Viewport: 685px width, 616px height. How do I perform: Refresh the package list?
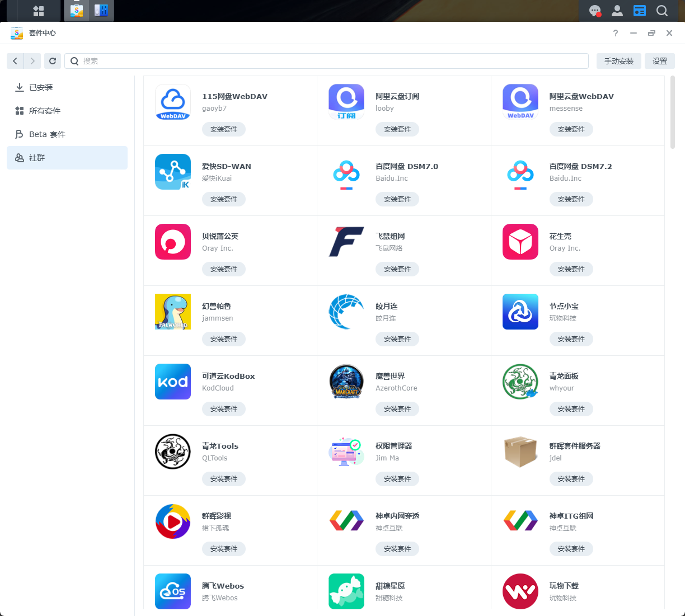53,61
